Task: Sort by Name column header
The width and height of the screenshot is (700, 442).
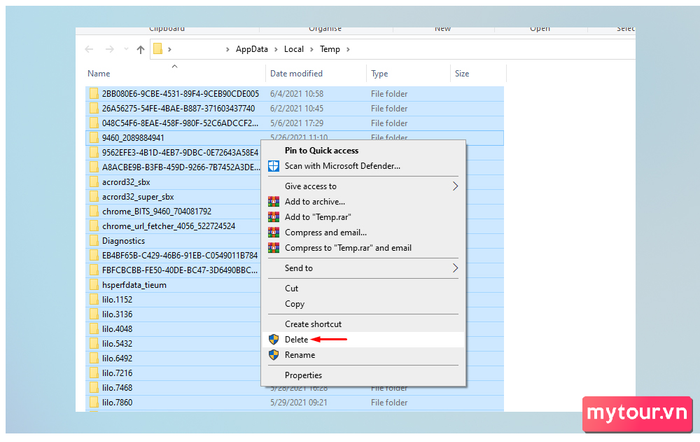Action: tap(99, 74)
